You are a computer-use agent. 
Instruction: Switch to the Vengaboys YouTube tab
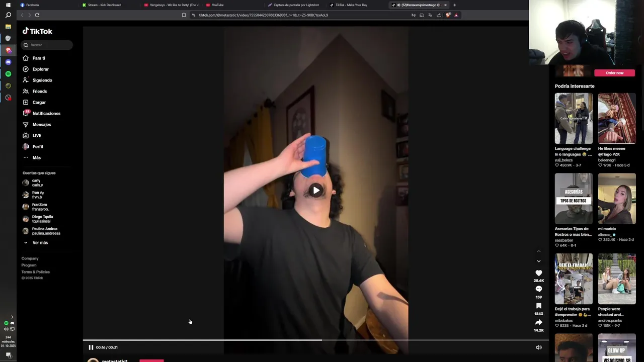click(172, 5)
